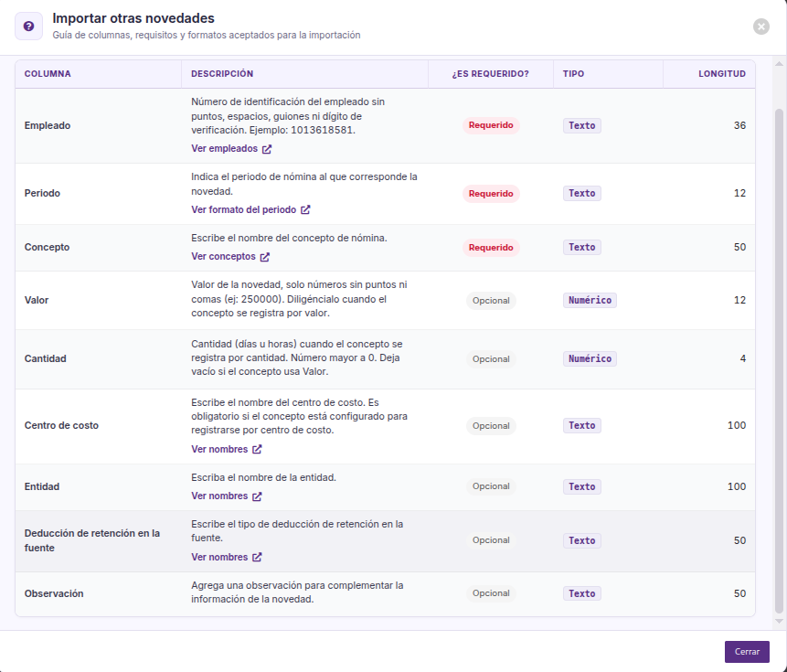
Task: Click the Valor description text
Action: click(x=299, y=299)
